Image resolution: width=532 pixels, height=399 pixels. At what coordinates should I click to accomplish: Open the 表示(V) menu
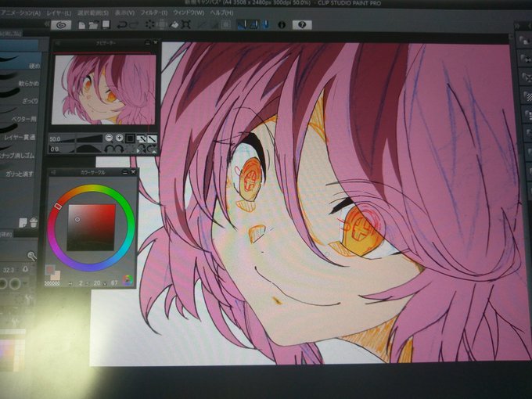(x=124, y=13)
